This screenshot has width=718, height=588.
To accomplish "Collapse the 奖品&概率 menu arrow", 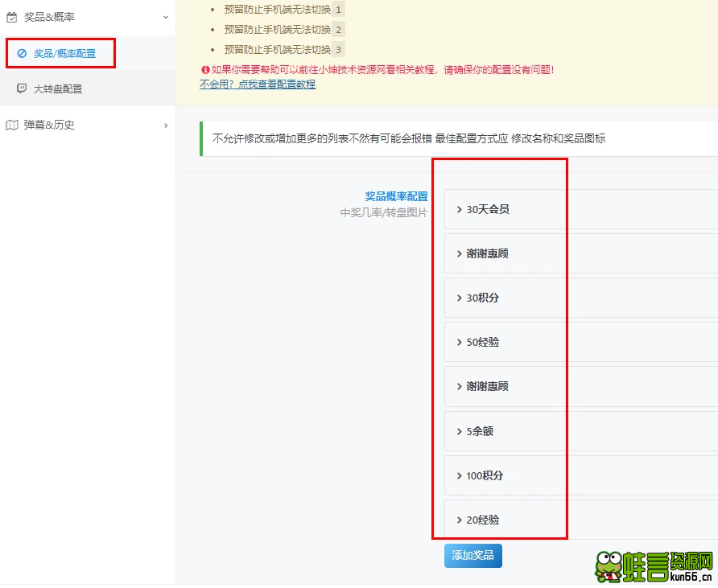I will pyautogui.click(x=166, y=18).
